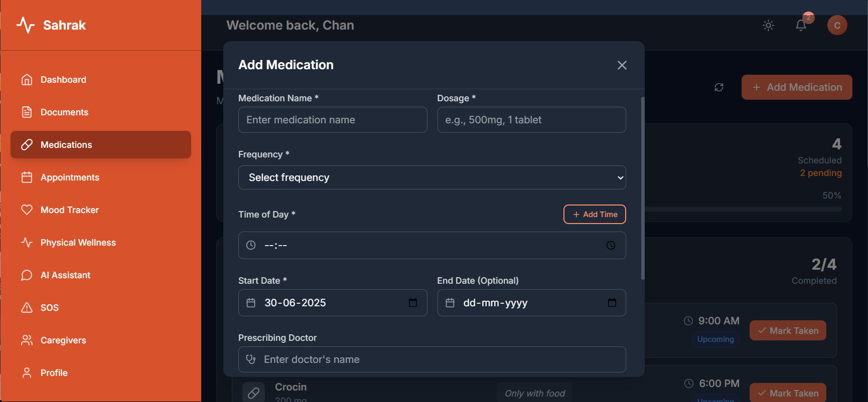Focus the Dosage text field

(531, 120)
